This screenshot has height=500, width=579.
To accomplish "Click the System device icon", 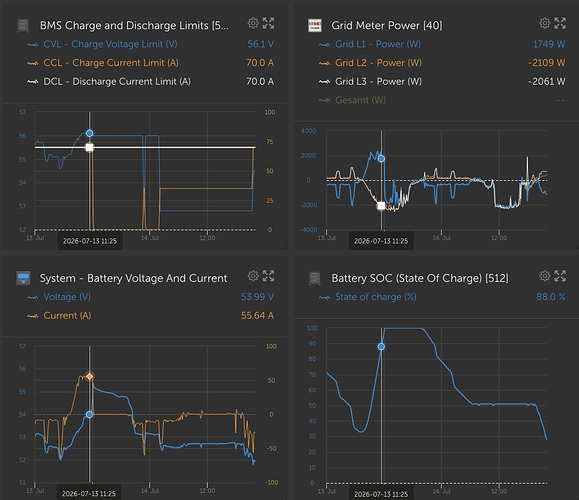I will point(23,278).
